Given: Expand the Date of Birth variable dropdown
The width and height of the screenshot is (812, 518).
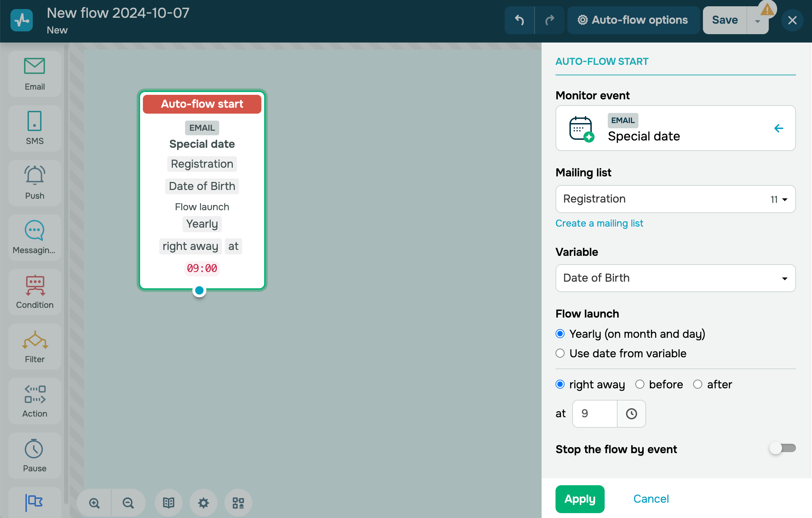Looking at the screenshot, I should click(675, 278).
